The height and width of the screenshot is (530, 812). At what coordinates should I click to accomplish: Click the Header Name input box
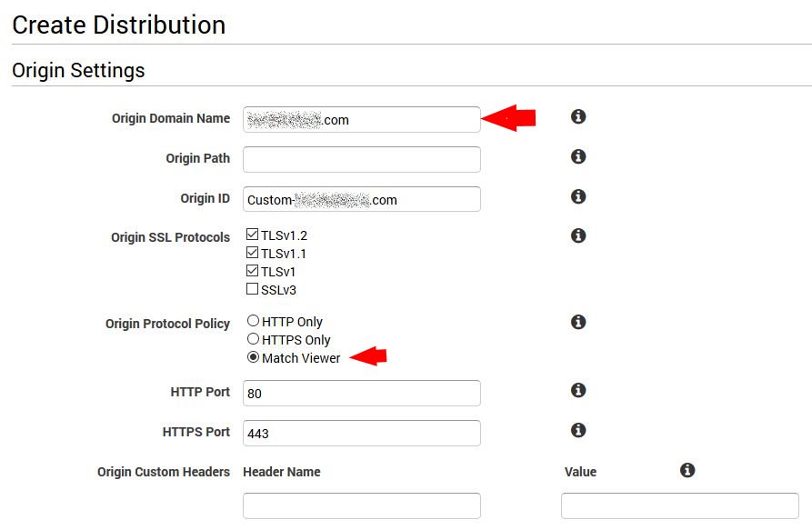(x=362, y=505)
